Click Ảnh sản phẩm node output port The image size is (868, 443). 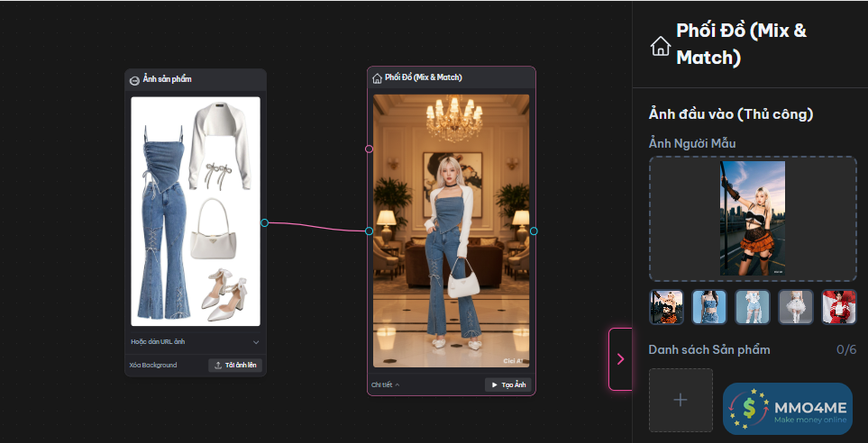(265, 223)
